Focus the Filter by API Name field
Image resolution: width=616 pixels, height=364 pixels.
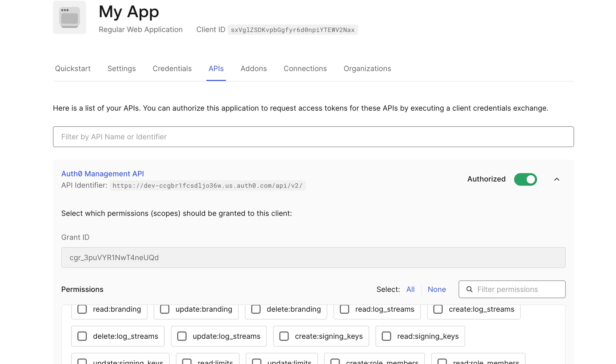tap(313, 137)
